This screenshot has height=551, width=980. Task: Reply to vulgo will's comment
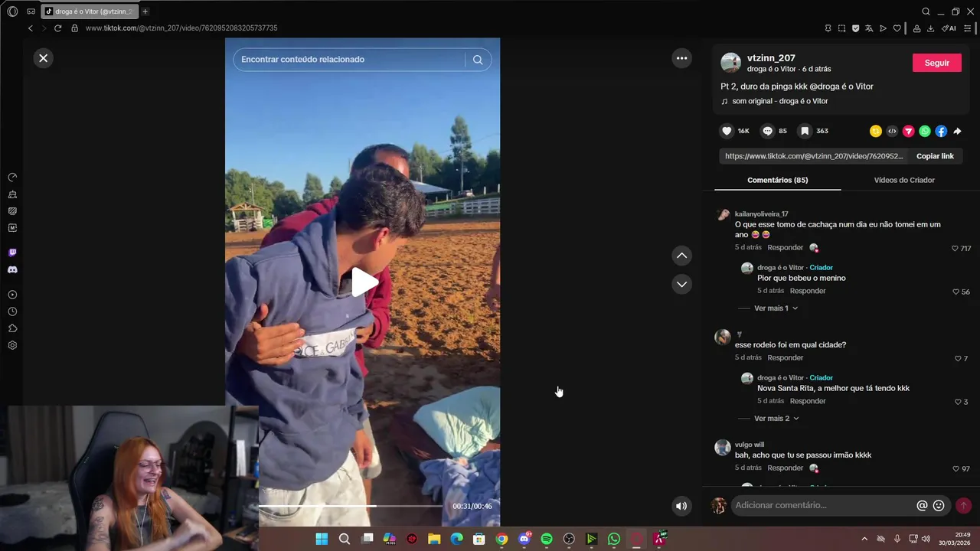[785, 468]
